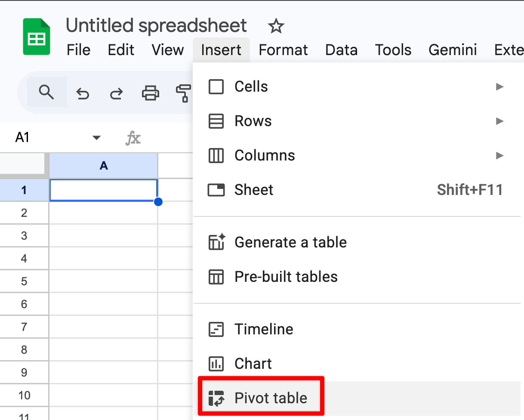Print the spreadsheet
This screenshot has width=524, height=420.
150,93
